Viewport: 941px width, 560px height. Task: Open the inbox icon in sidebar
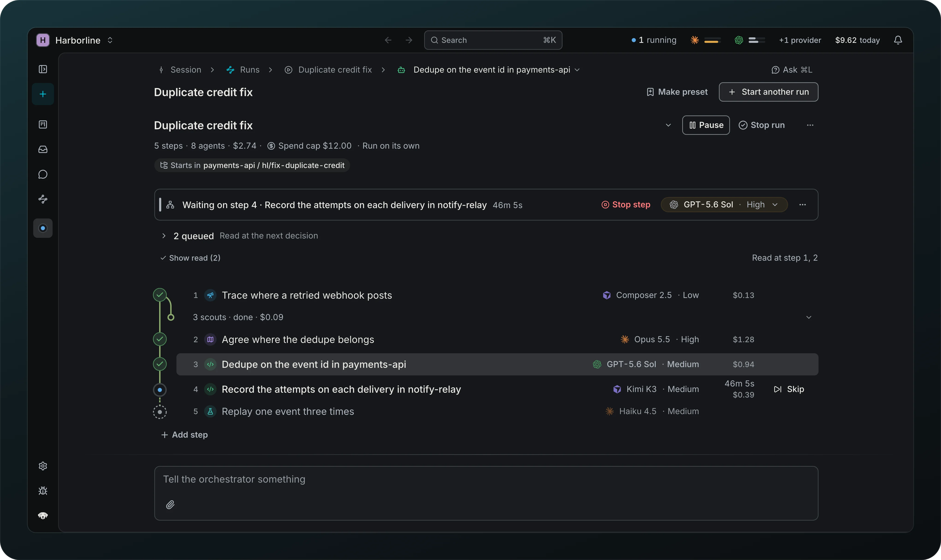[x=43, y=149]
